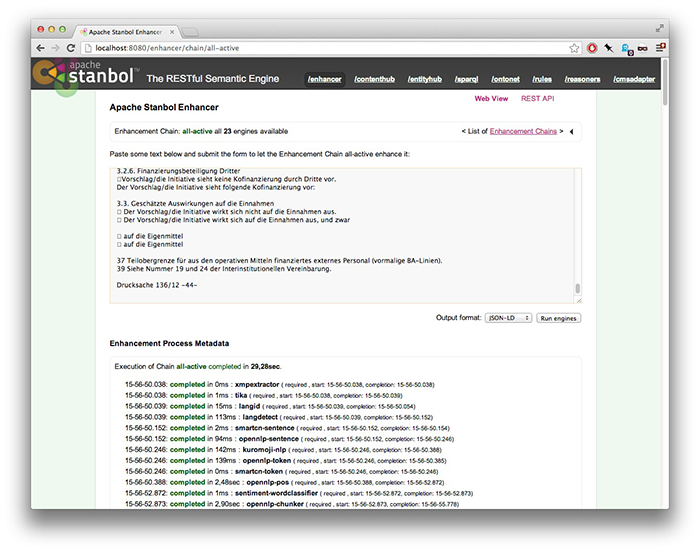Viewport: 700px width, 552px height.
Task: Open the /rules navigation item
Action: coord(542,79)
